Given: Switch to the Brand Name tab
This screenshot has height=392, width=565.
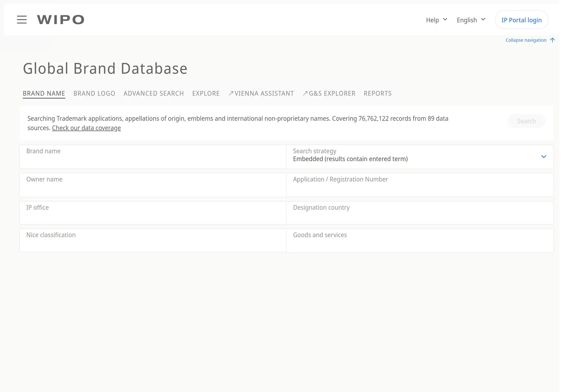Looking at the screenshot, I should (x=44, y=94).
